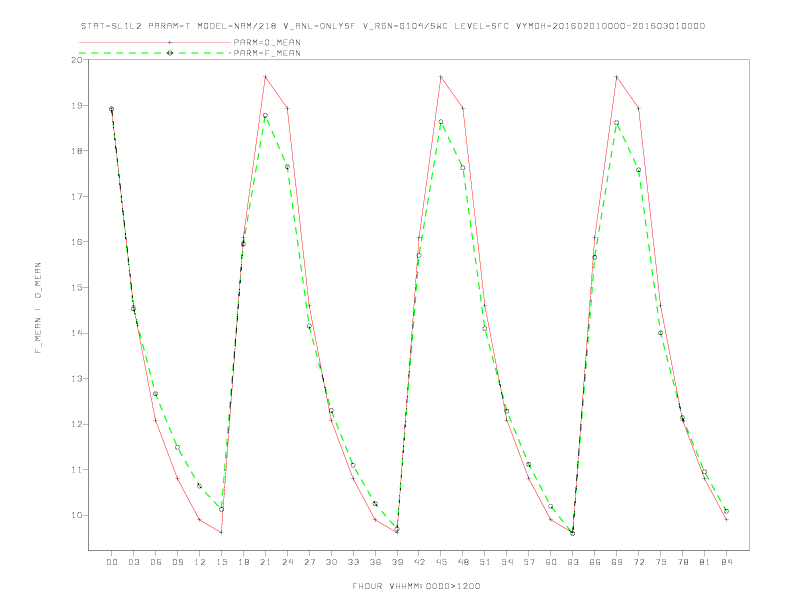This screenshot has width=792, height=612.
Task: Click the x-axis title FHOUR VHHMM
Action: [416, 586]
